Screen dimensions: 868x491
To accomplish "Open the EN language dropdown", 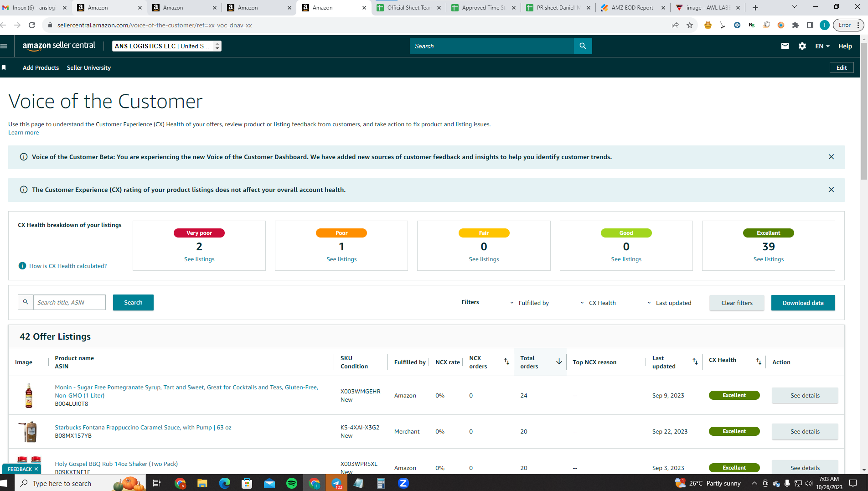I will (x=822, y=46).
